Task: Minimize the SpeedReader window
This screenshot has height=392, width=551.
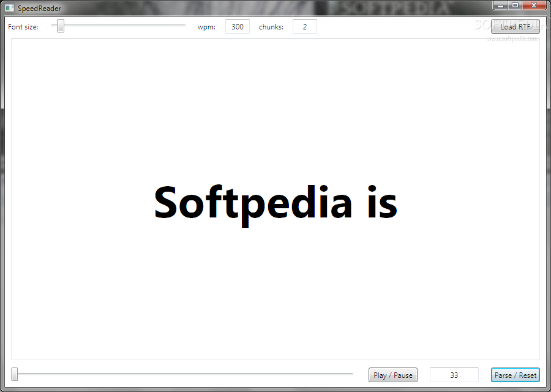Action: pos(500,6)
